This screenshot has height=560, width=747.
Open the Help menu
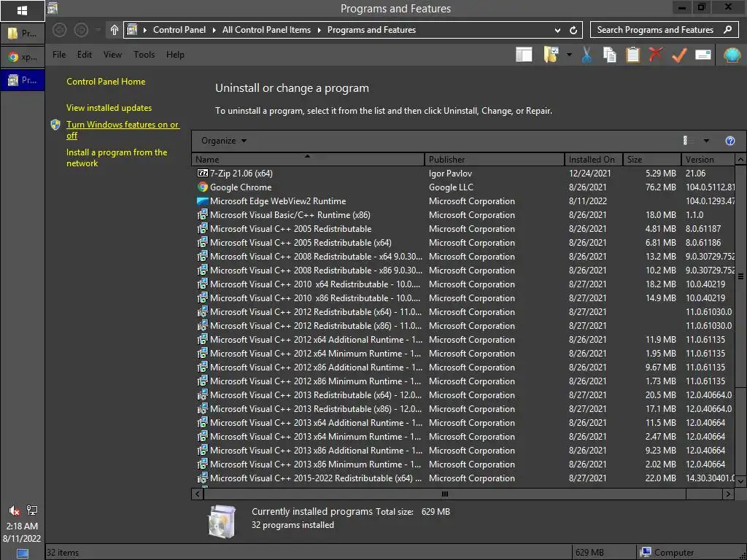[x=175, y=55]
